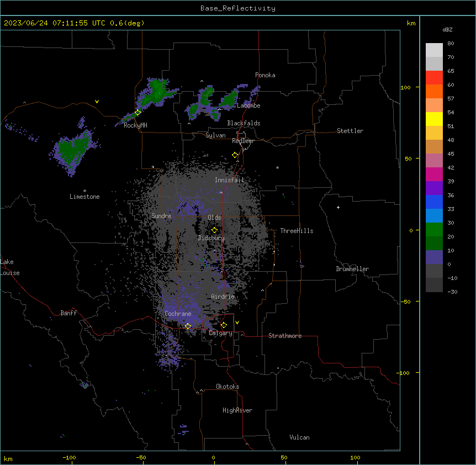Click the timestamp 2023/06/24 07:11:55 UTC
This screenshot has height=465, width=476.
pos(55,23)
